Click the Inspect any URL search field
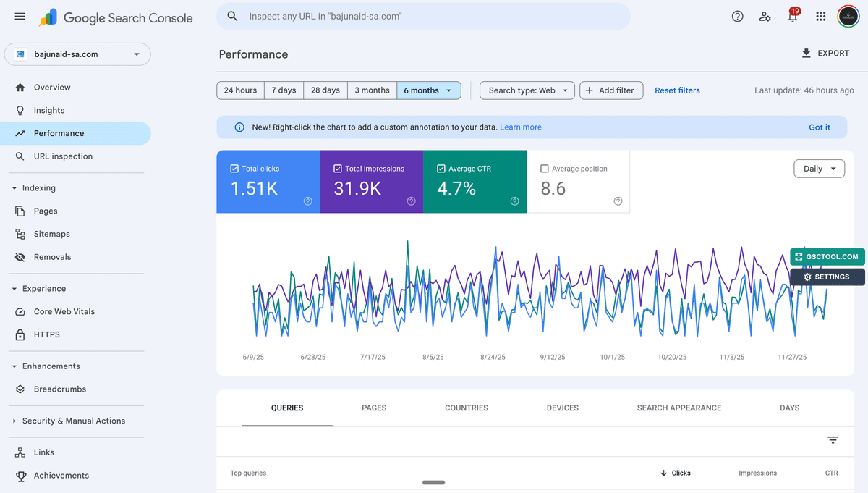Image resolution: width=868 pixels, height=493 pixels. click(x=422, y=16)
